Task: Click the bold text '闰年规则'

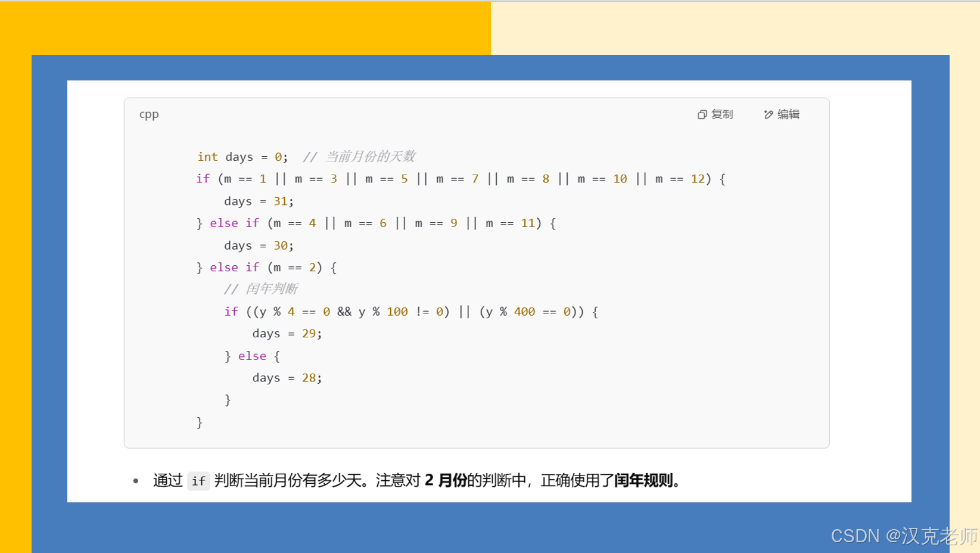Action: [643, 480]
